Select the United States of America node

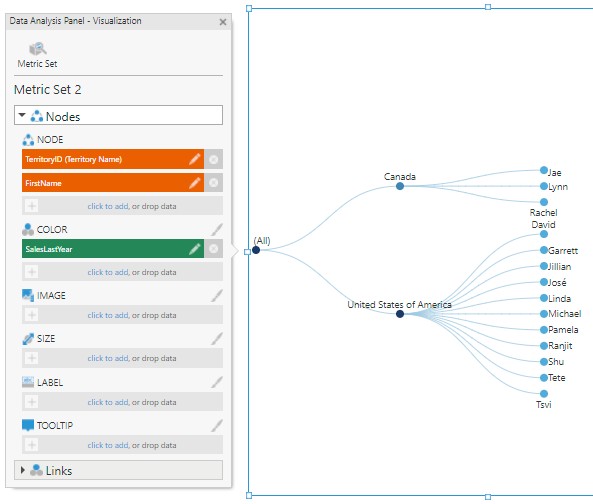pyautogui.click(x=400, y=314)
